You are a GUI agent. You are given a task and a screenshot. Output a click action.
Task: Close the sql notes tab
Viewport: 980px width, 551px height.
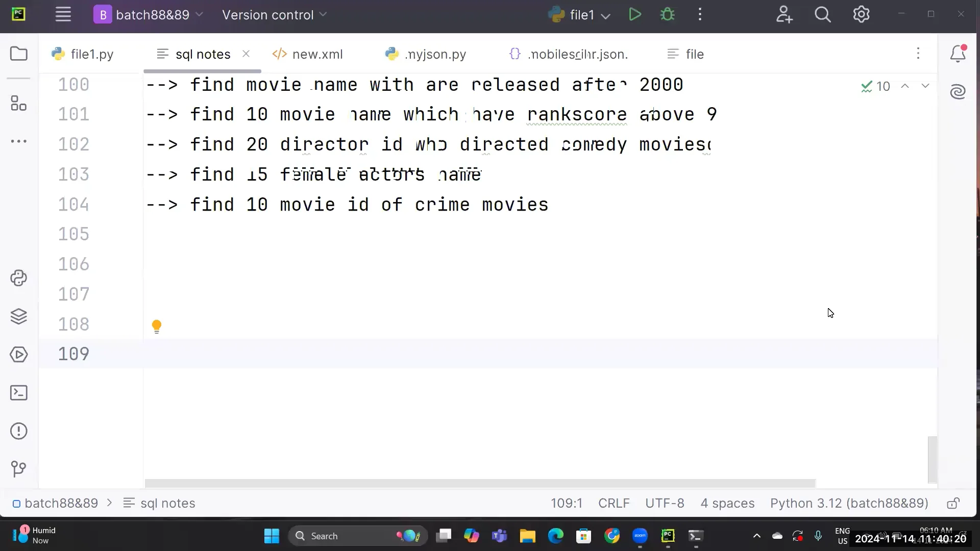tap(247, 54)
